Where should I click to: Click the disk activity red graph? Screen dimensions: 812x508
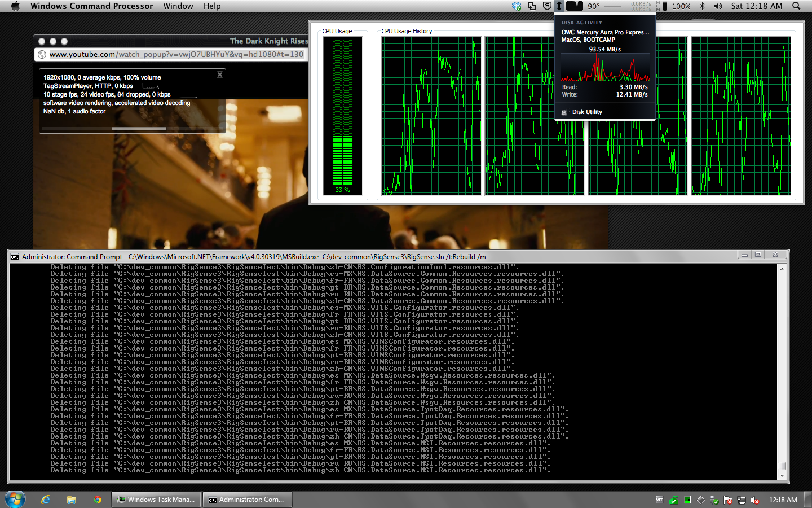605,68
